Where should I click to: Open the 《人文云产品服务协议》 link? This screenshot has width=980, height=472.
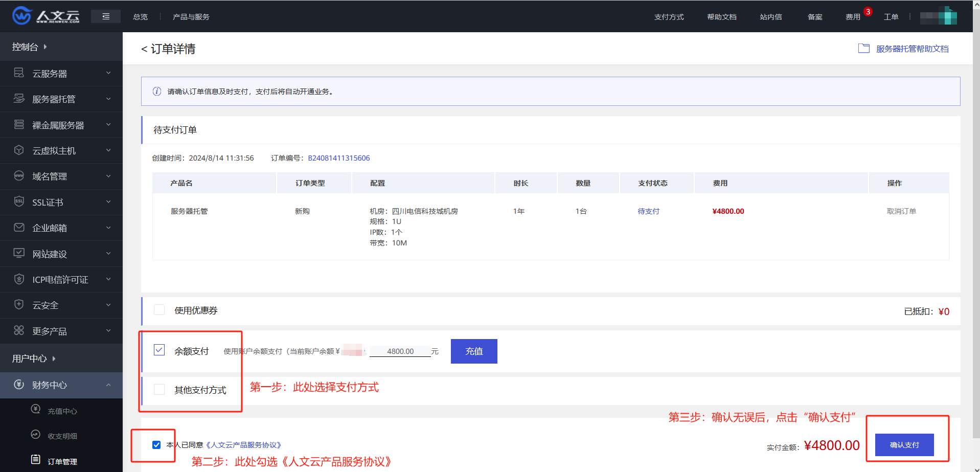pos(243,445)
